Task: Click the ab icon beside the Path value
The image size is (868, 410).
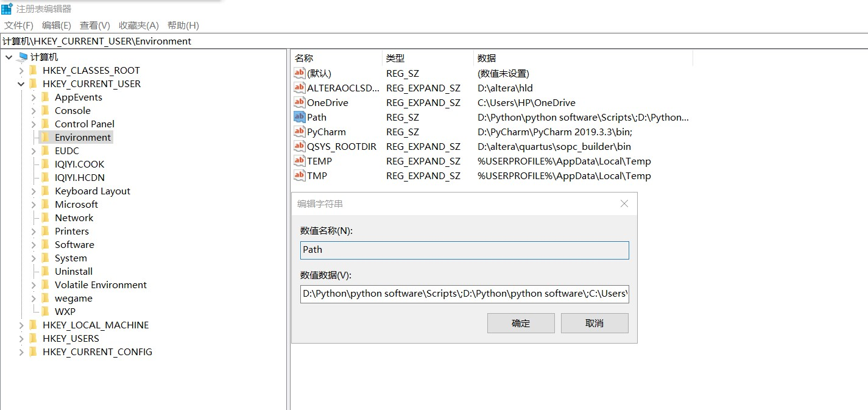Action: pos(300,117)
